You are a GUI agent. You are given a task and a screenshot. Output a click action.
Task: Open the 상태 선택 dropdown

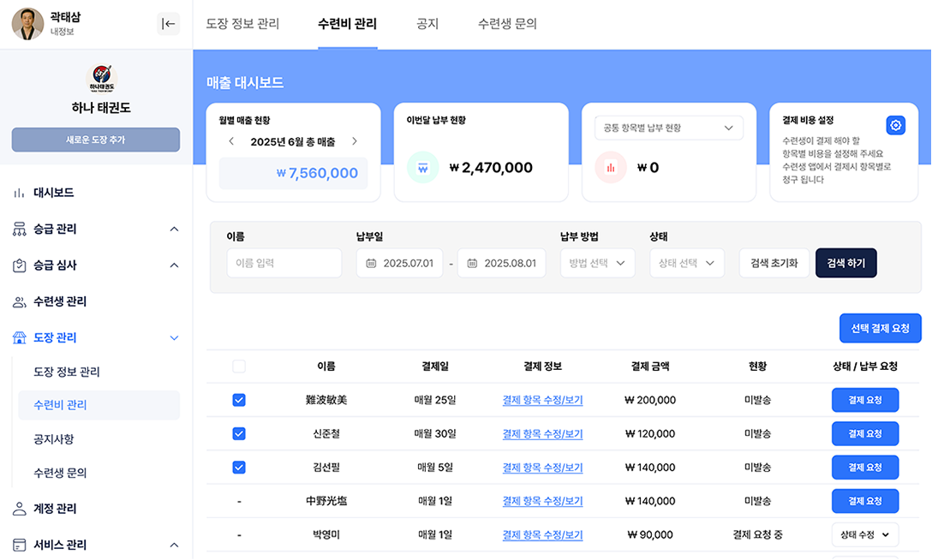click(686, 263)
